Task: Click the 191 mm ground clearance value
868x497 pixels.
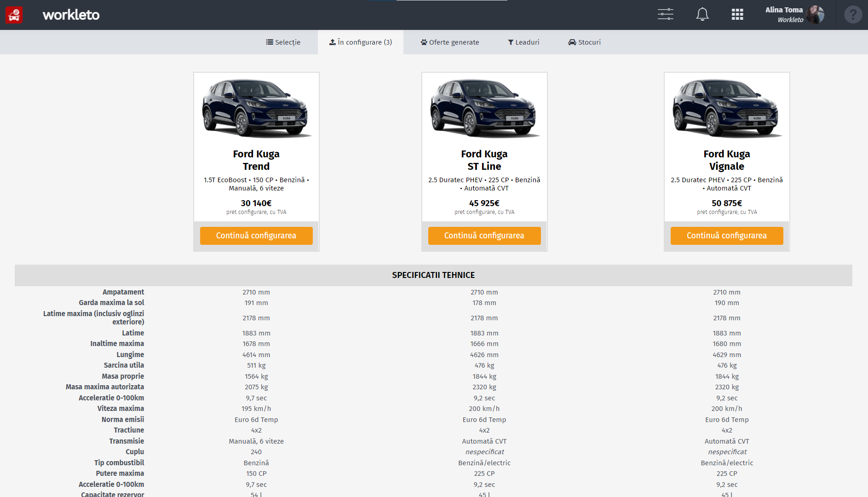Action: (256, 303)
